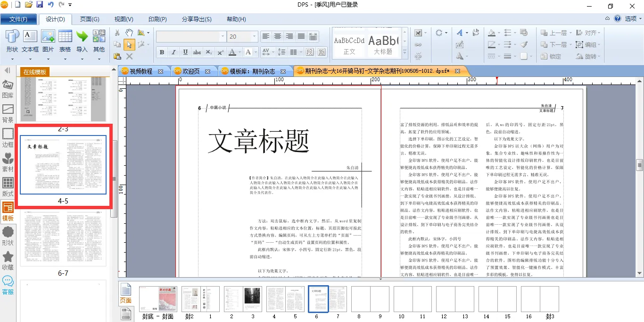Apply the 大标题 heading style
Viewport: 644px width, 322px height.
(x=383, y=44)
